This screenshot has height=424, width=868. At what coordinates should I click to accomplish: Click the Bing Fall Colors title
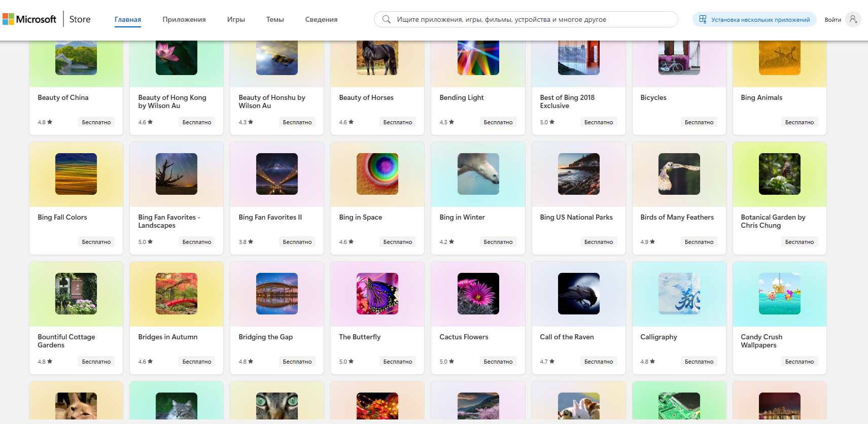click(x=62, y=217)
